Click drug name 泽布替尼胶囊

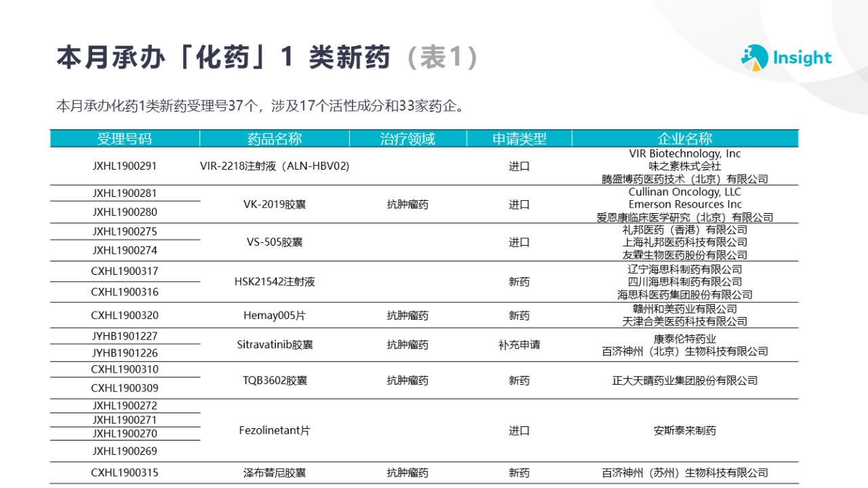[x=275, y=473]
